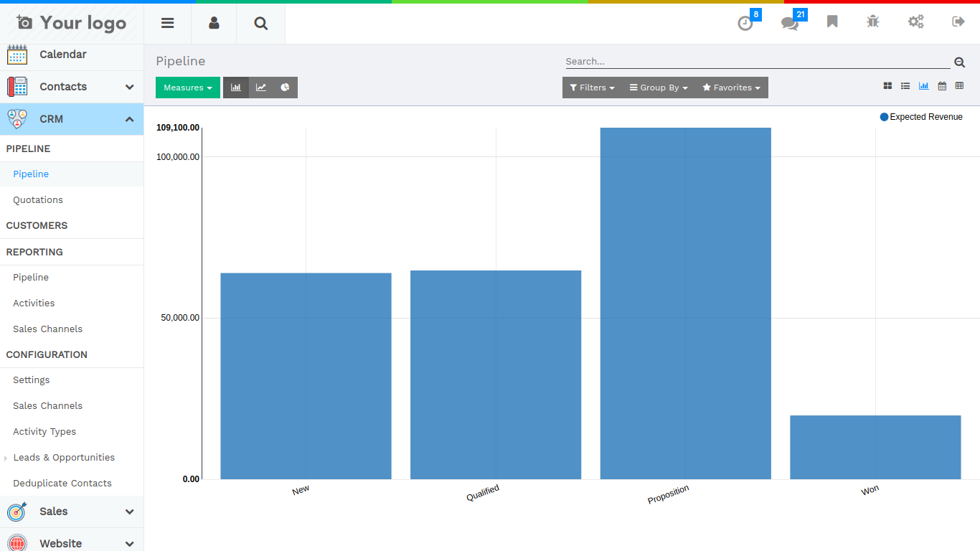Switch to bar chart mode
The height and width of the screenshot is (551, 980).
pyautogui.click(x=236, y=88)
